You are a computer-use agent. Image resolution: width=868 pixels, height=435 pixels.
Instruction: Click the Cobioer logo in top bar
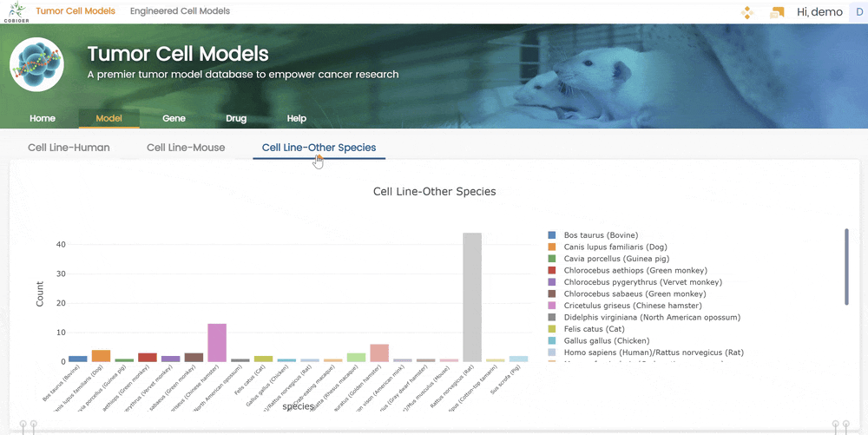click(x=16, y=11)
